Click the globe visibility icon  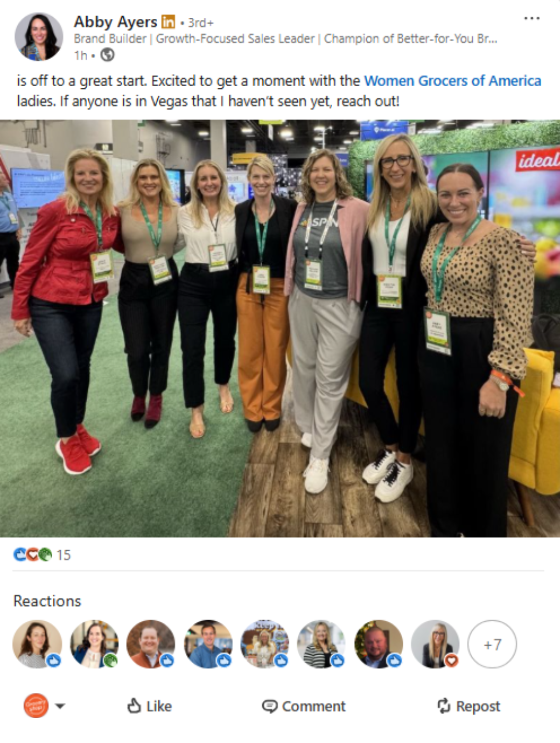coord(108,54)
